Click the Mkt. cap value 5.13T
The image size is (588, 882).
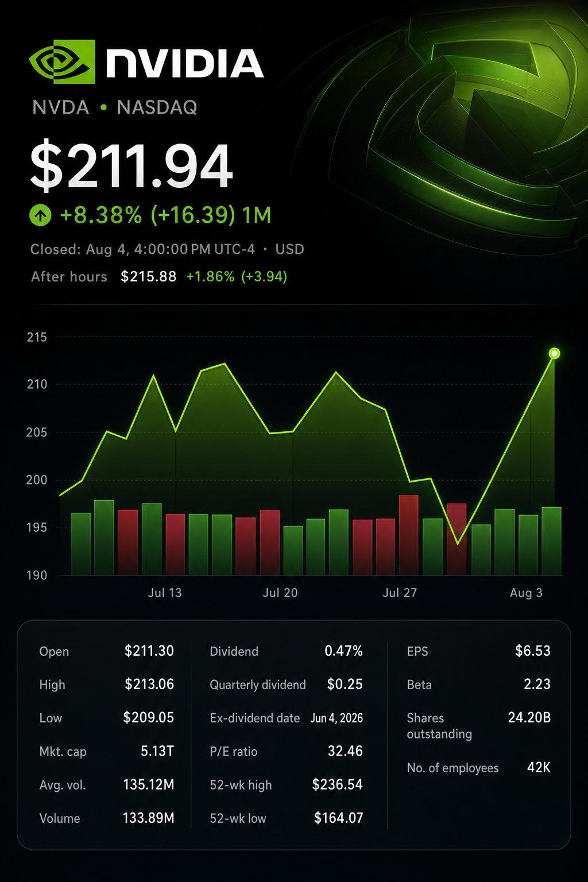pyautogui.click(x=157, y=751)
